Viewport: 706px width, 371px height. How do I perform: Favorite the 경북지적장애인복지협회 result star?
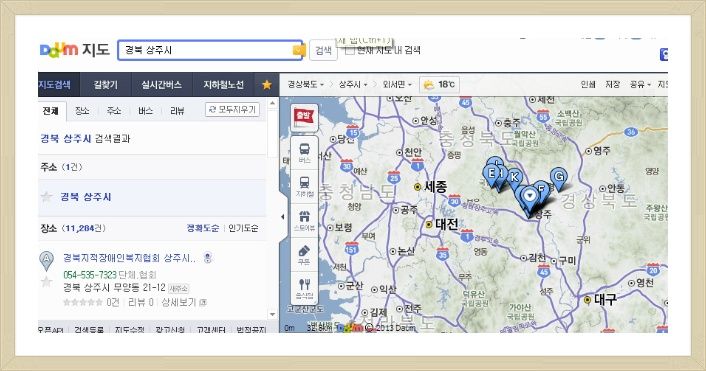[46, 282]
